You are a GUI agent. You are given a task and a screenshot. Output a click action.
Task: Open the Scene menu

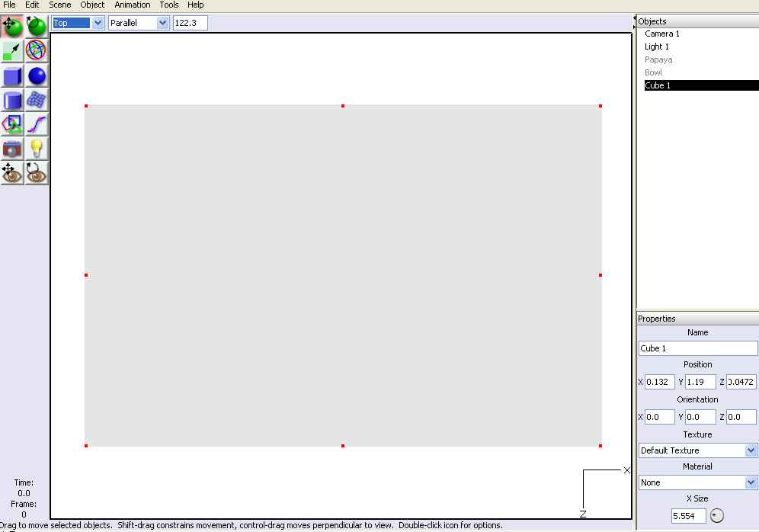(59, 5)
